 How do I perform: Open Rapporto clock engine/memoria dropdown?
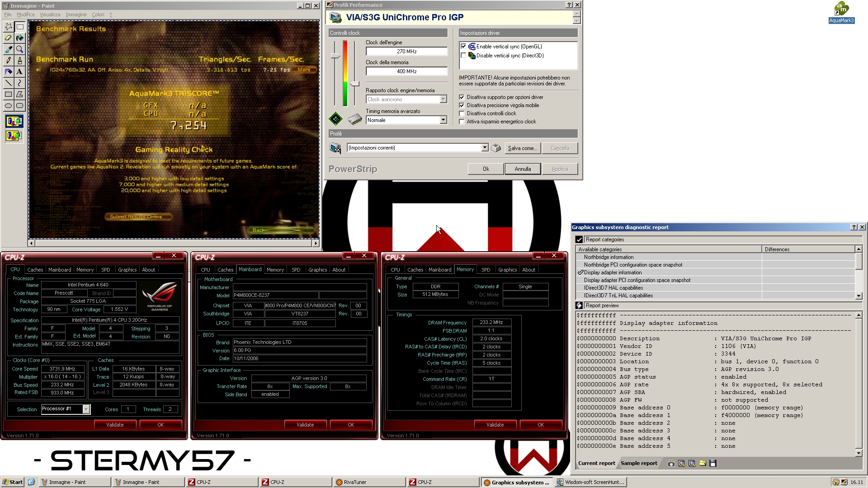[x=443, y=99]
